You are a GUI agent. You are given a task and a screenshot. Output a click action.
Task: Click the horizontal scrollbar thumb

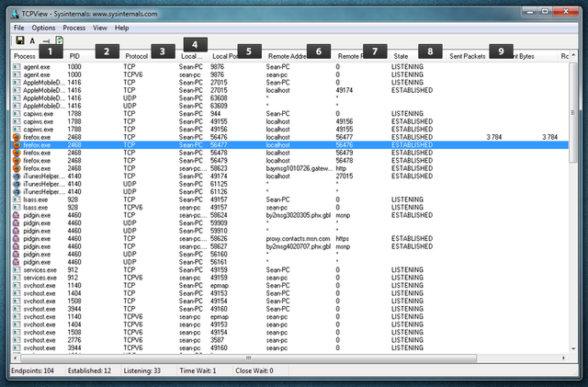pos(248,359)
